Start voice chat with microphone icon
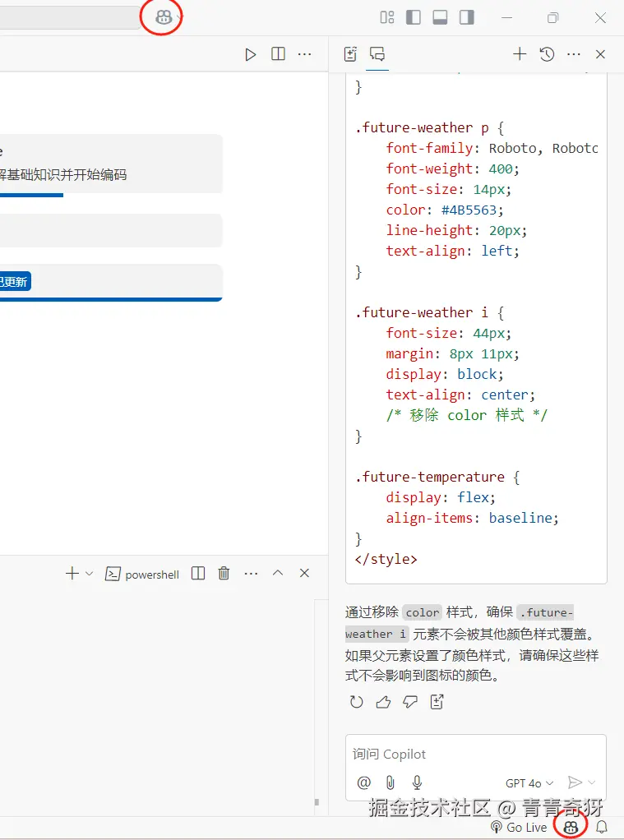 point(417,782)
